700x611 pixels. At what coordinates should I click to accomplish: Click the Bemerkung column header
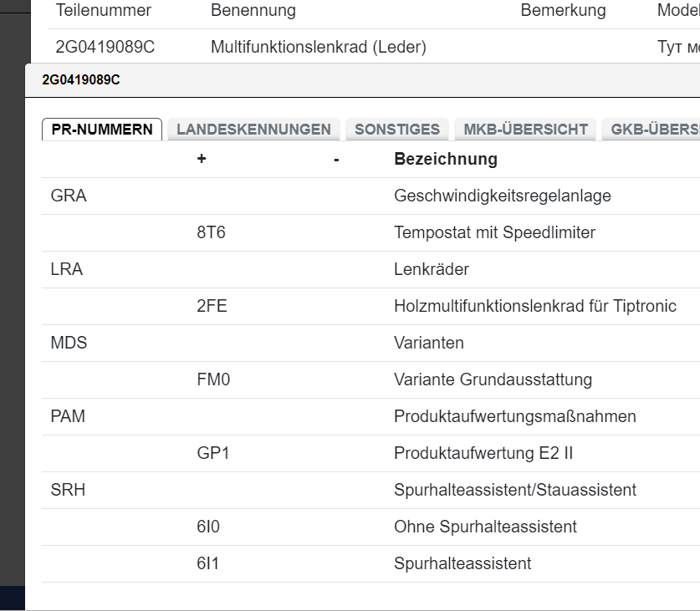(x=563, y=11)
